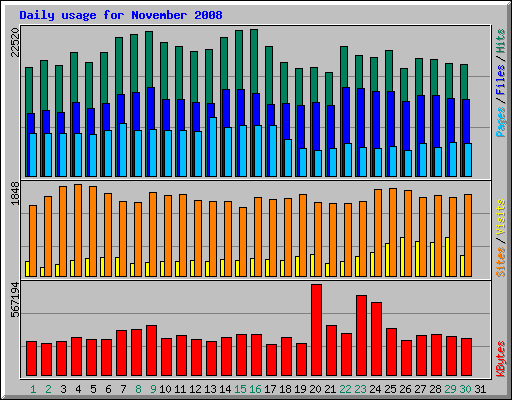512x400 pixels.
Task: Click the orange Visits bar for day 15
Action: tap(243, 242)
